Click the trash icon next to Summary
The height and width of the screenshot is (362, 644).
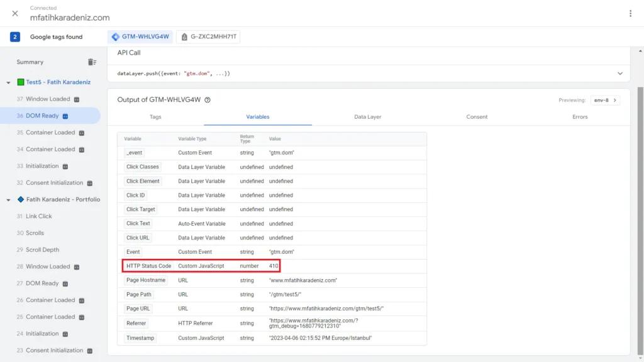point(92,62)
